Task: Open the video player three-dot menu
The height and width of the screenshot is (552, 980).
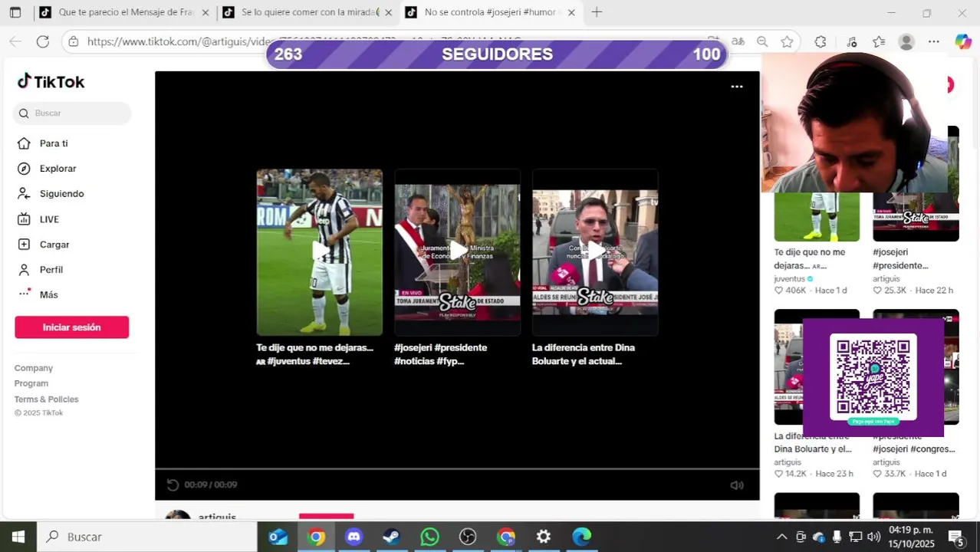Action: (x=737, y=87)
